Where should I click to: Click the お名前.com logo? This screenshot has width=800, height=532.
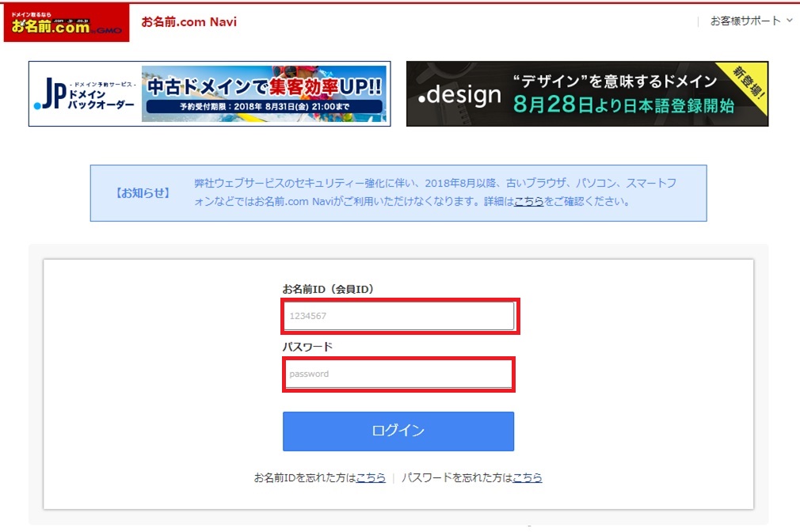pyautogui.click(x=67, y=23)
